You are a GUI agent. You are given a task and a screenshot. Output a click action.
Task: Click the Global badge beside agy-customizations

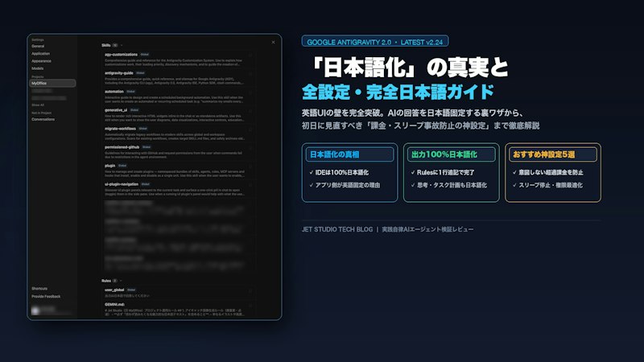click(x=145, y=55)
